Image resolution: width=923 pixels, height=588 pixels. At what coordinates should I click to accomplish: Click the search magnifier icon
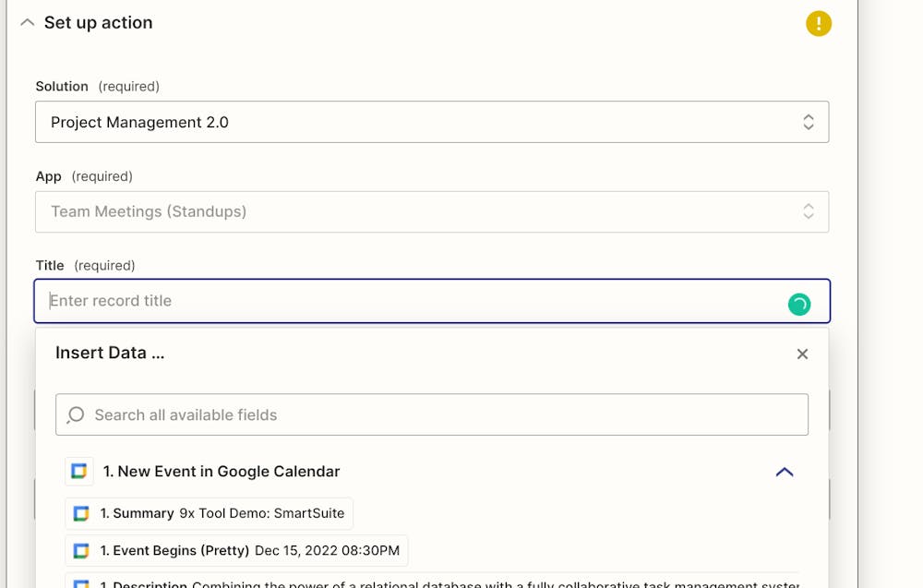coord(77,415)
